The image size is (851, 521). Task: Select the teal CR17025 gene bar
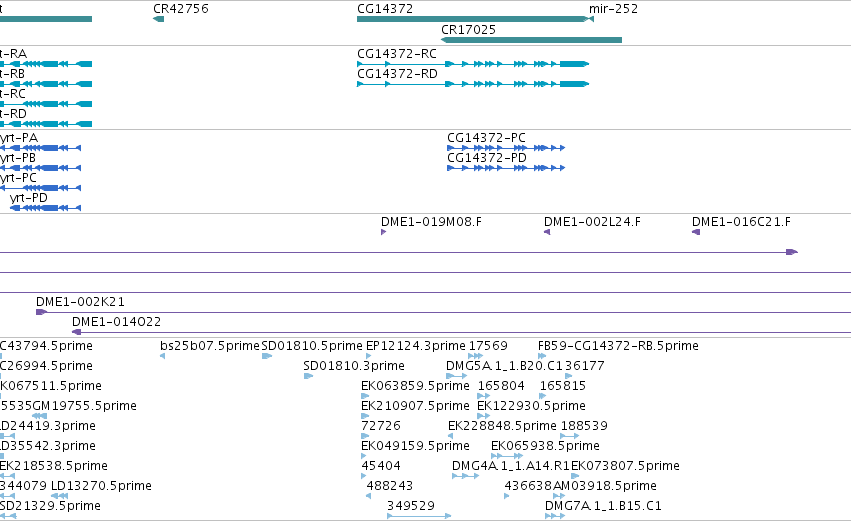pos(531,40)
